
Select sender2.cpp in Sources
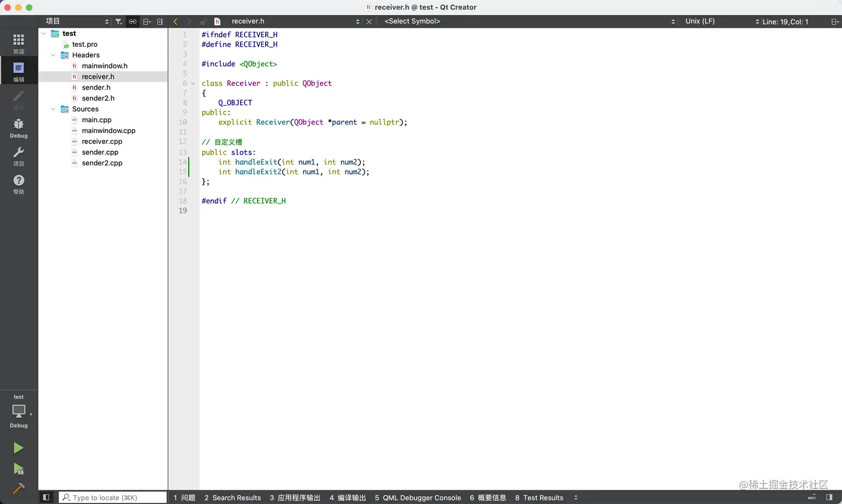[102, 163]
